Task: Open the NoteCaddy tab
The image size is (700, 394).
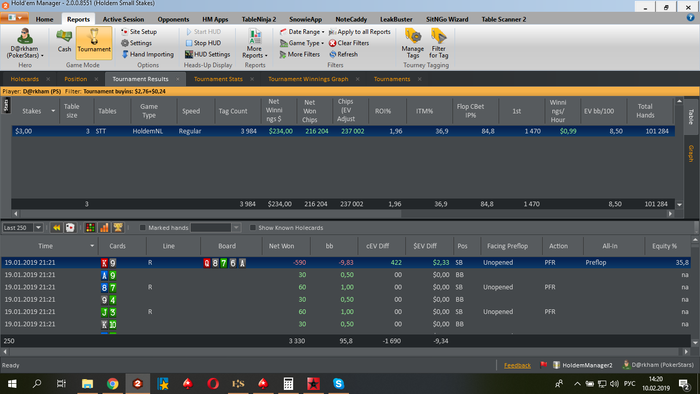Action: click(x=351, y=19)
